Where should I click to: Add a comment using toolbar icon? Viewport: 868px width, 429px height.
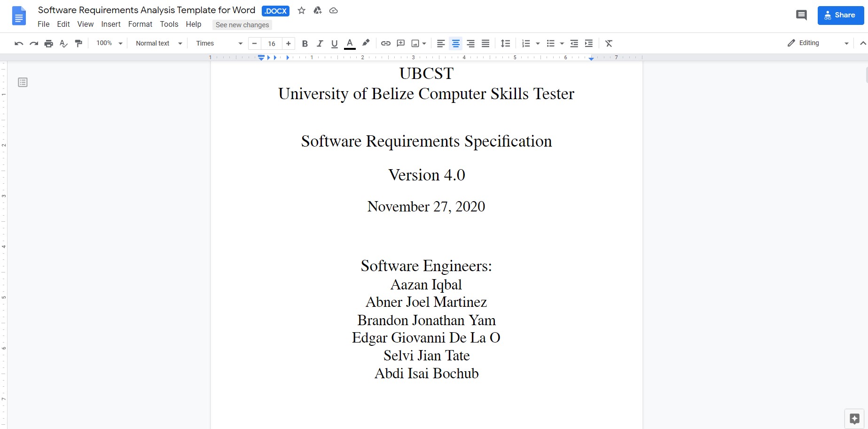[x=400, y=43]
